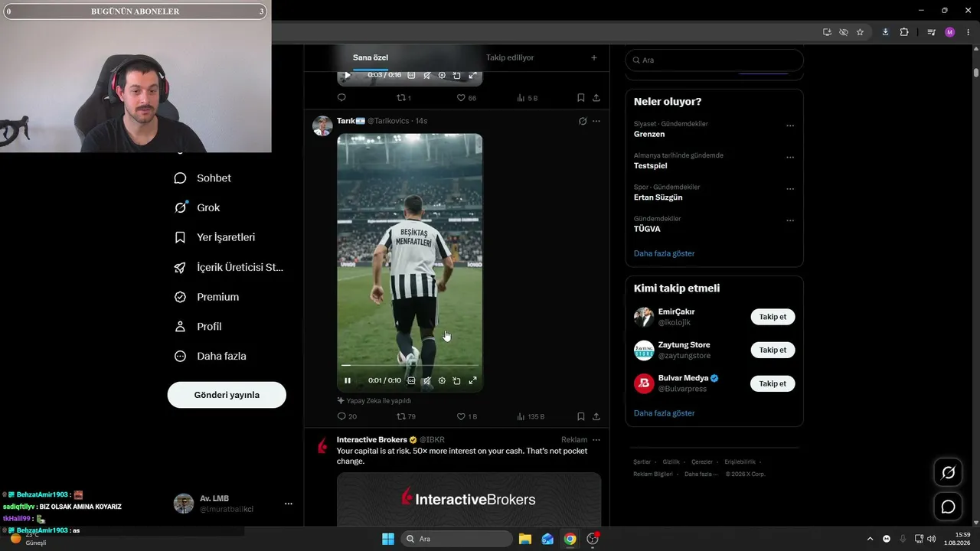Bookmark the post with 66 likes
The image size is (980, 551).
[580, 98]
